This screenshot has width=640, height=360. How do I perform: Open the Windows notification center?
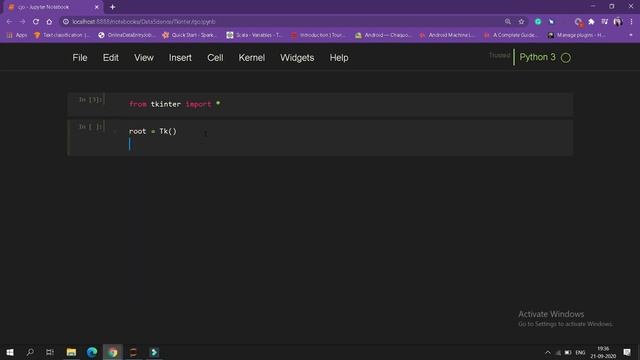tap(627, 352)
